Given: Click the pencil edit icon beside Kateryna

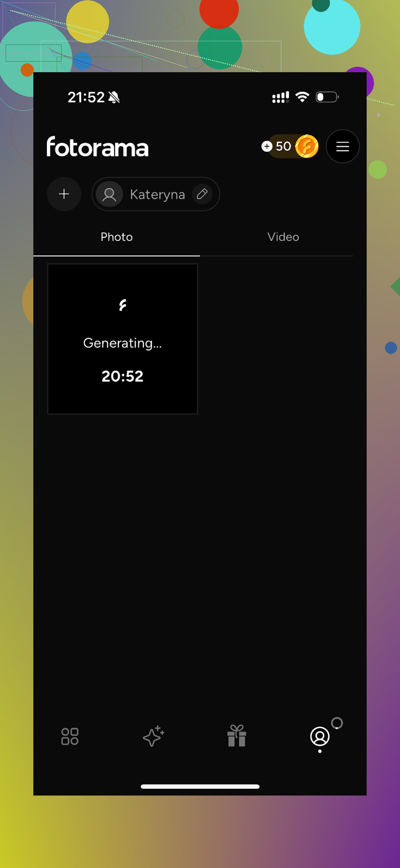Looking at the screenshot, I should (x=202, y=194).
